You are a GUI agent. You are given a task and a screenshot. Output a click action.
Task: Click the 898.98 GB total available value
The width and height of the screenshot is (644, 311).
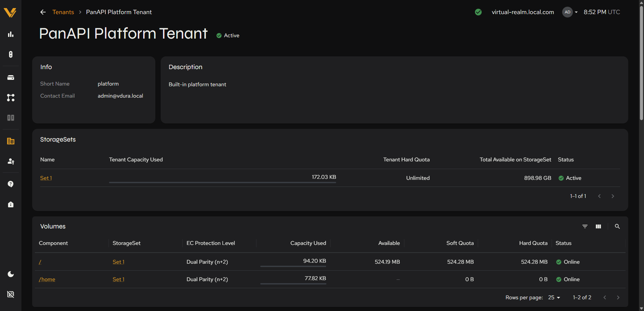pyautogui.click(x=538, y=178)
